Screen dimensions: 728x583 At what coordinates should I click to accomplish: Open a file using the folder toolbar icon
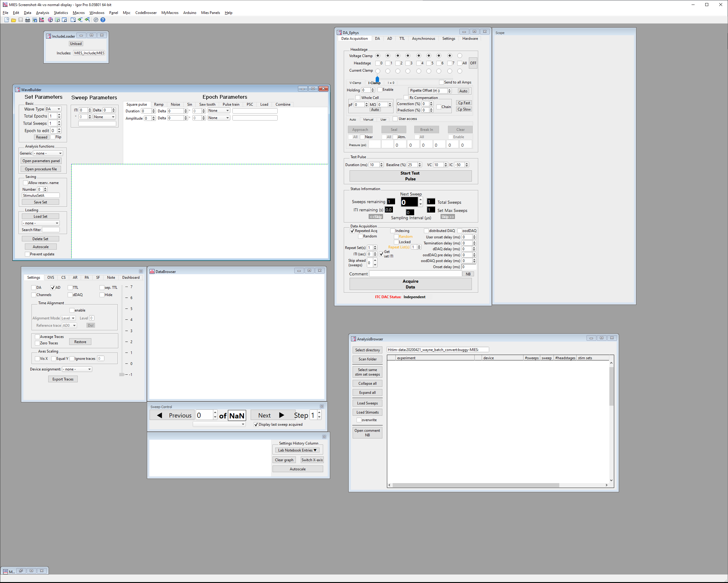(x=13, y=20)
